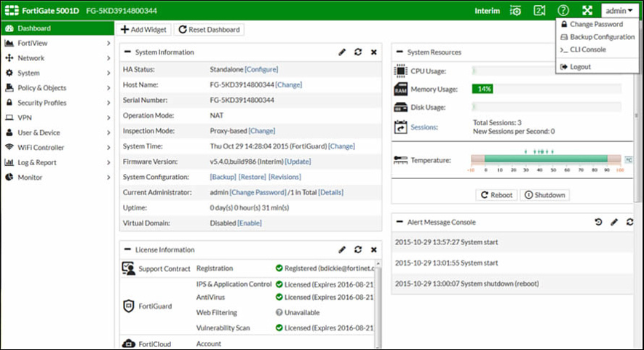Collapse the License Information widget
Viewport: 644px width, 350px height.
coord(127,250)
